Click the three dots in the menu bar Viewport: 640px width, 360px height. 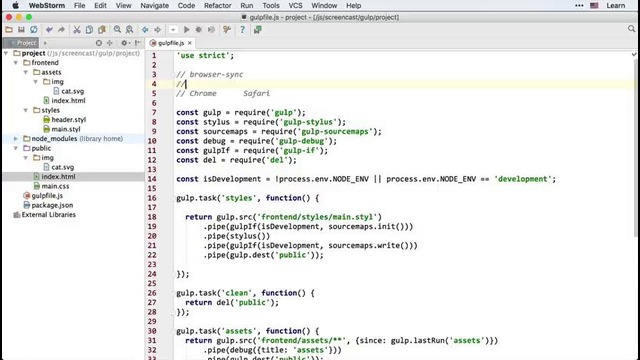point(579,6)
